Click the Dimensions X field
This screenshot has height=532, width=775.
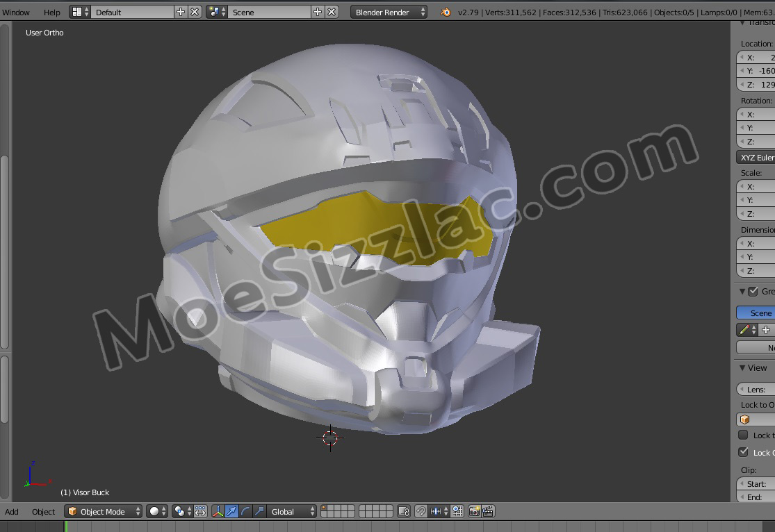point(756,244)
